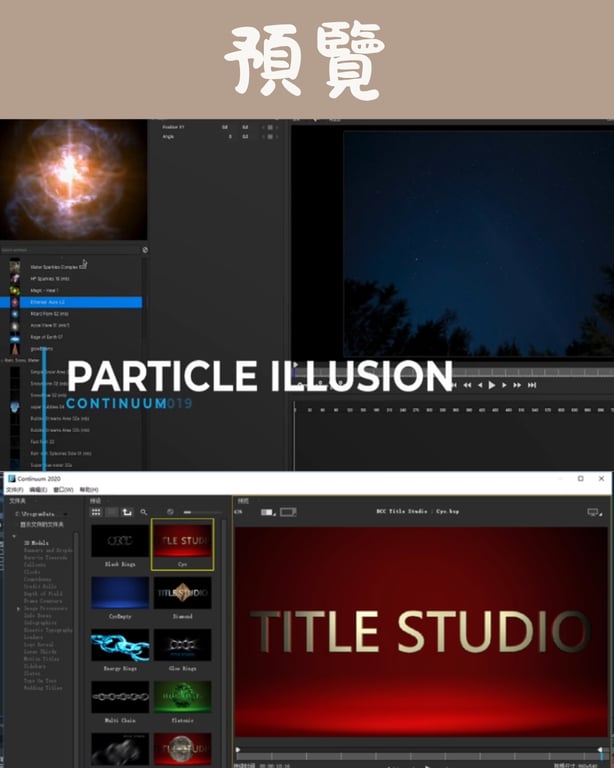Select the Lower Thirds folder

[x=40, y=651]
